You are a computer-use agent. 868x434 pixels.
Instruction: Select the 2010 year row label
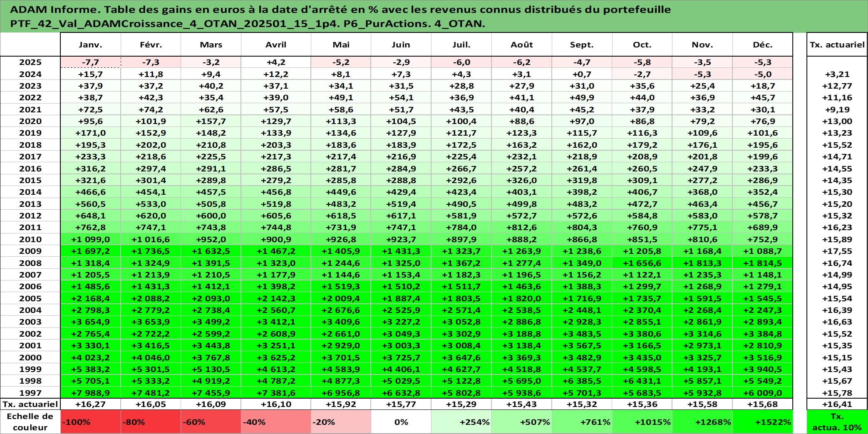(30, 239)
